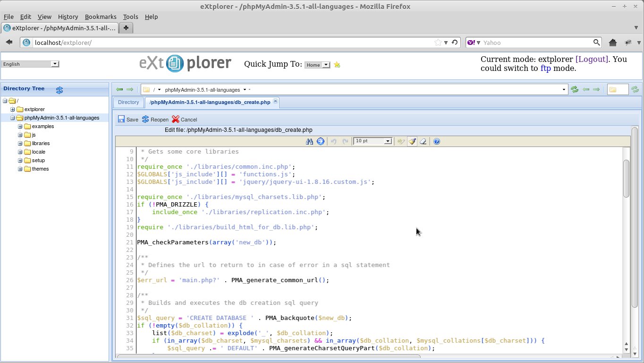The width and height of the screenshot is (644, 363).
Task: Expand the examples folder node
Action: [20, 126]
